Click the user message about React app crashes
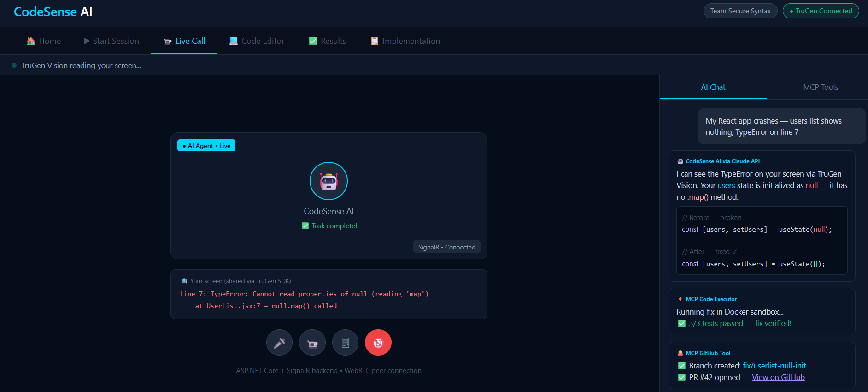868x392 pixels. 781,126
